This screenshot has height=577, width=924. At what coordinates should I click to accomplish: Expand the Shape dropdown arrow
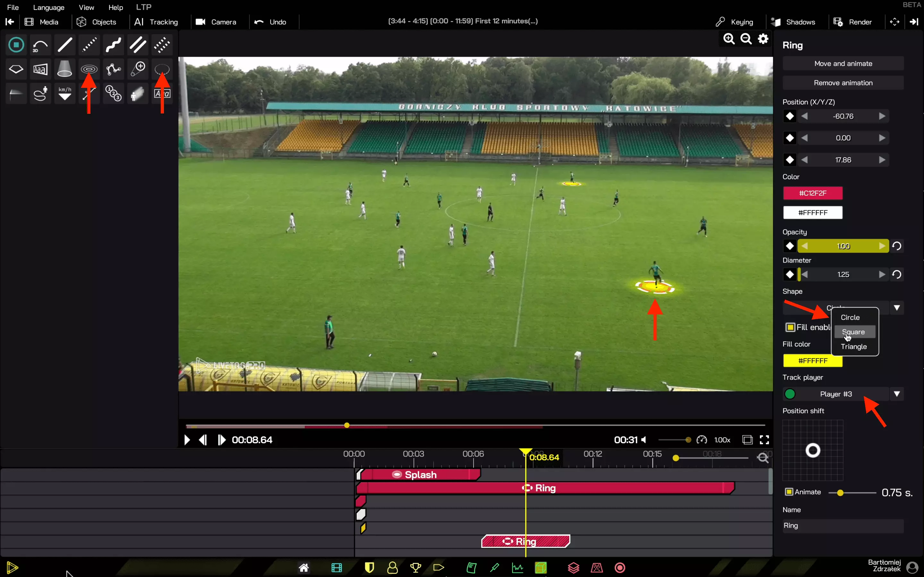[x=896, y=308]
